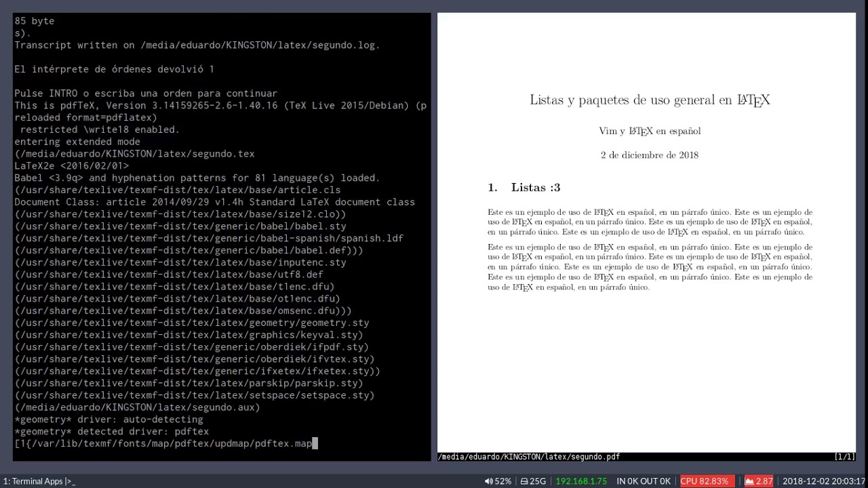Click the 'This is pdfTeX, Version 3.14159265' line

[x=220, y=106]
